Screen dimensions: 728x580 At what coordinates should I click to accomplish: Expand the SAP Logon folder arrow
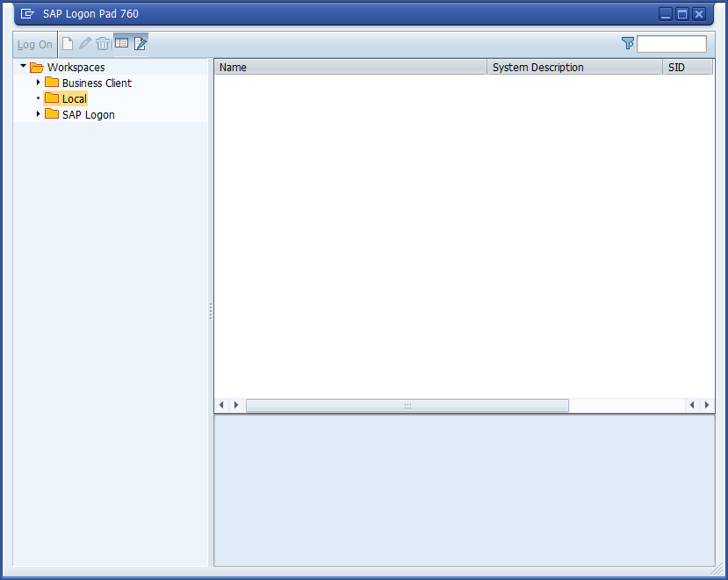pyautogui.click(x=38, y=114)
